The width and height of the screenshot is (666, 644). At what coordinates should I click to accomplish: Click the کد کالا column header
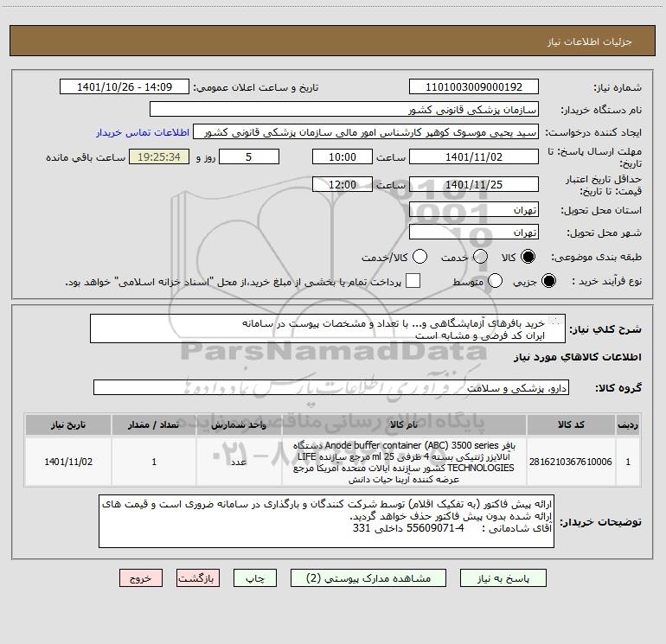point(571,424)
